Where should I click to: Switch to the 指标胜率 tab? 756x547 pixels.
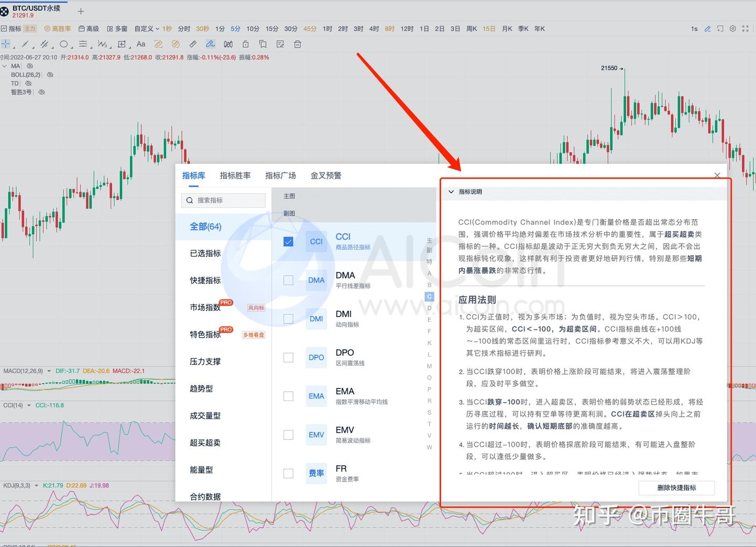click(x=235, y=175)
